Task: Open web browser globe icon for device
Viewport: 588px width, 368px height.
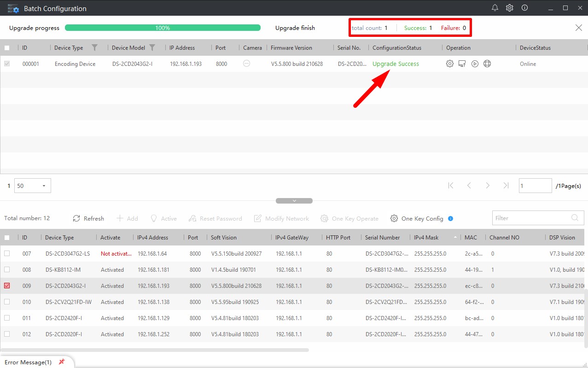Action: pyautogui.click(x=487, y=64)
